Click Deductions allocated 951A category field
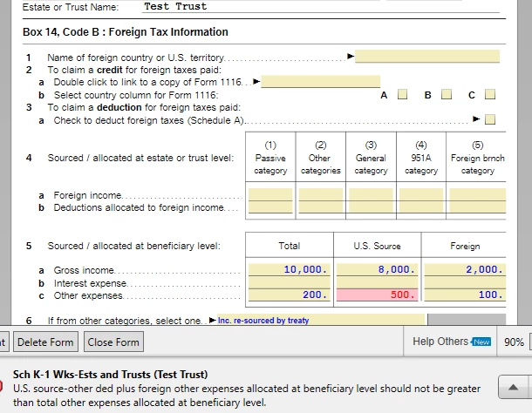The width and height of the screenshot is (532, 413). 421,207
